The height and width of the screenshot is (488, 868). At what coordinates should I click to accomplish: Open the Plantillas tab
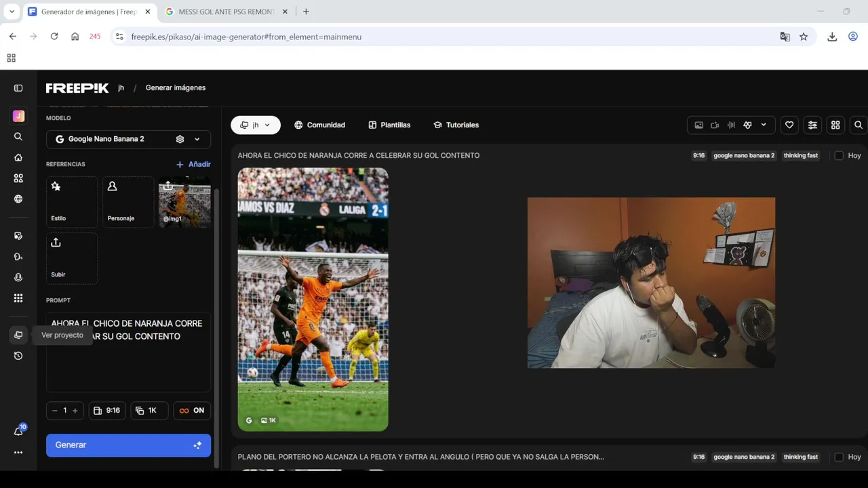(x=389, y=125)
